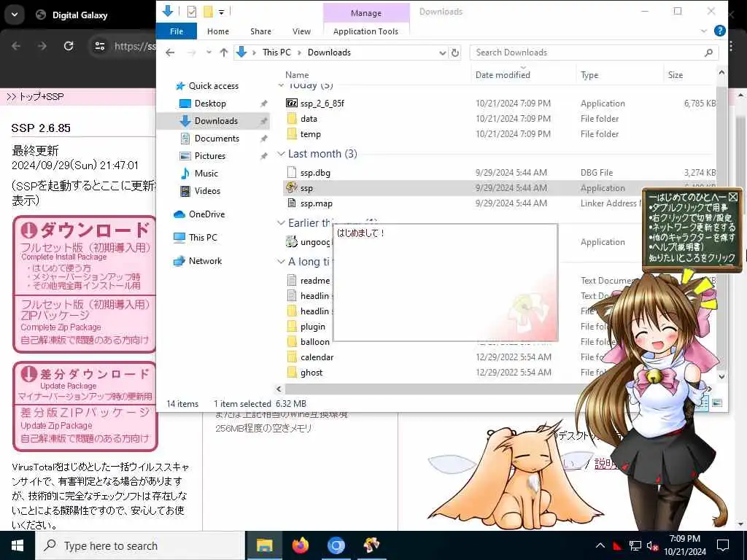Click the taskbar search box
This screenshot has height=560, width=747.
point(139,545)
